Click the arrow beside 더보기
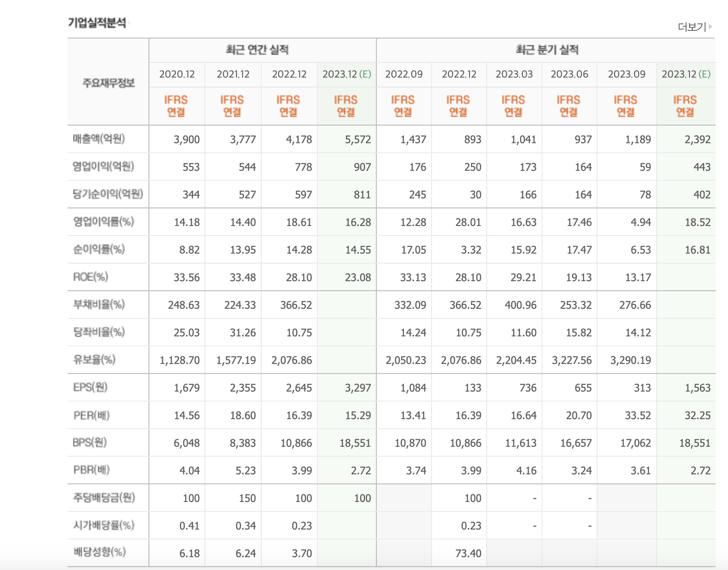Viewport: 728px width, 570px height. [x=710, y=27]
